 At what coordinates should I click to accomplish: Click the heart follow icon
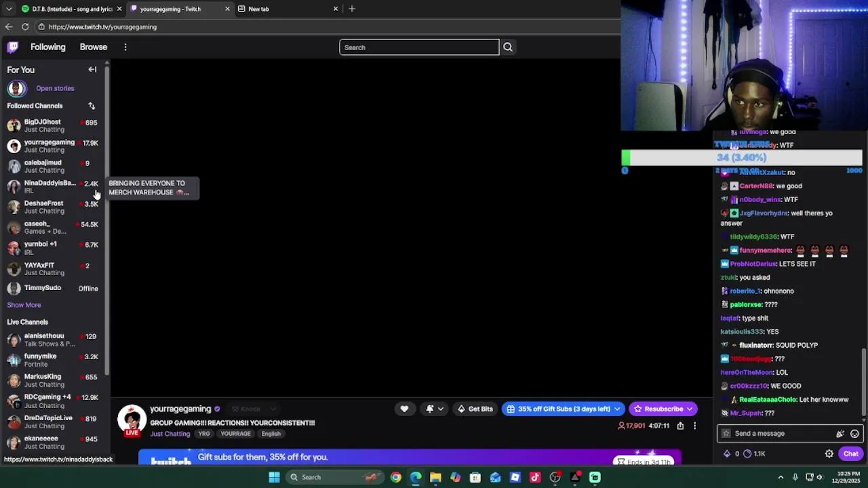pyautogui.click(x=404, y=409)
